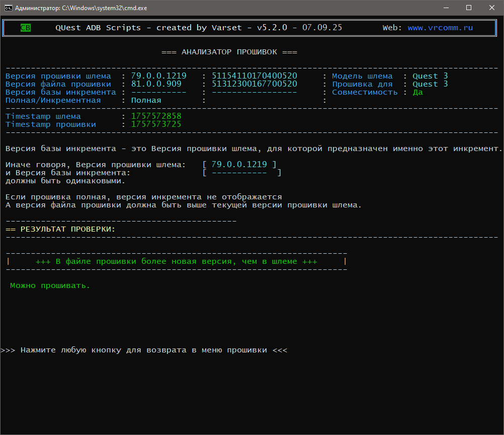
Task: Select the 'Полная' firmware type value
Action: tap(146, 100)
